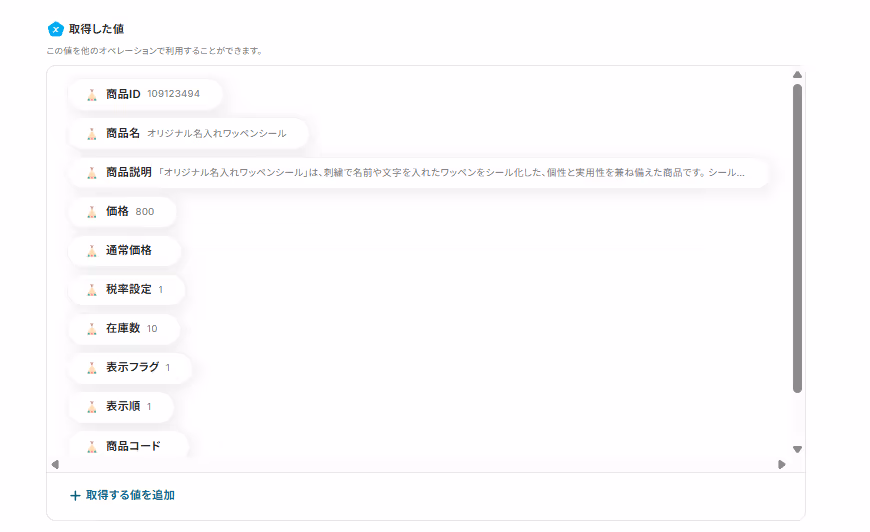The image size is (870, 532).
Task: Select the 税率設定 label
Action: click(x=129, y=289)
